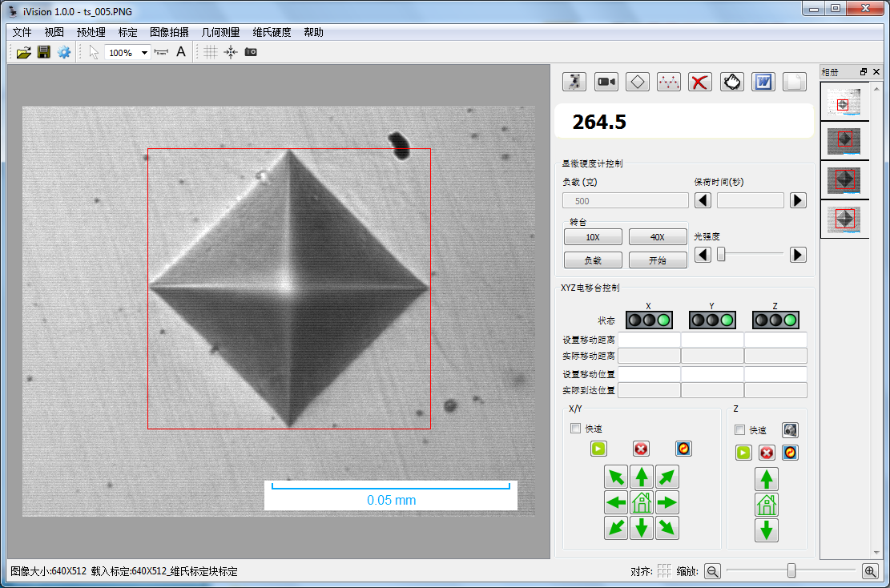
Task: Enable 快速 checkbox in Z group
Action: tap(739, 430)
